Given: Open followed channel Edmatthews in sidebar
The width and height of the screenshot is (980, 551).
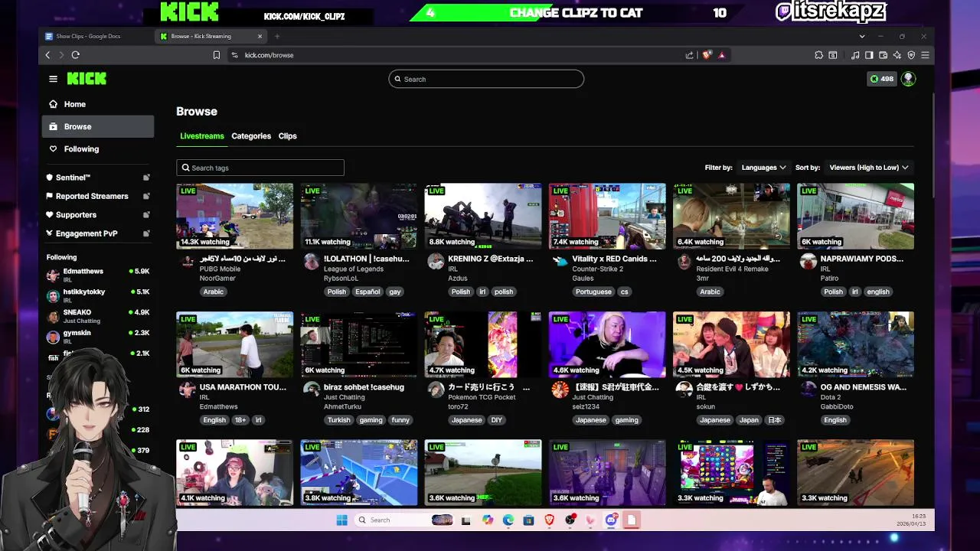Looking at the screenshot, I should pos(98,275).
